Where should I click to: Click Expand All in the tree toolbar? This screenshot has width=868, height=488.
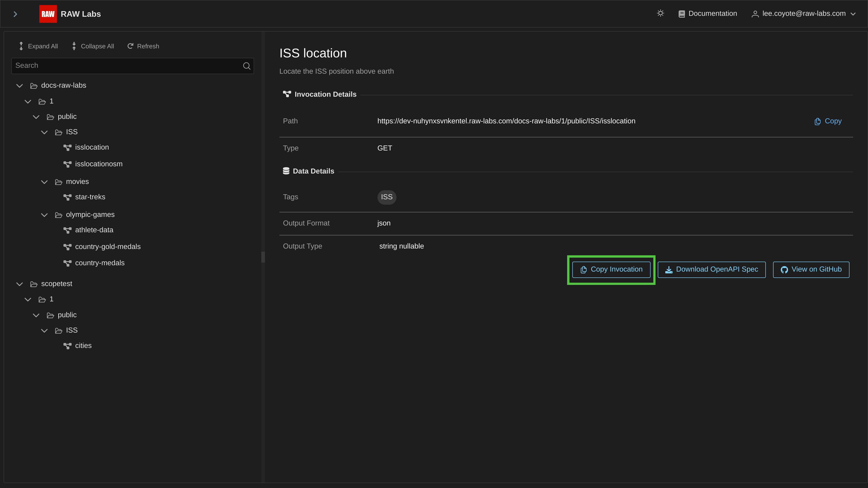[38, 46]
